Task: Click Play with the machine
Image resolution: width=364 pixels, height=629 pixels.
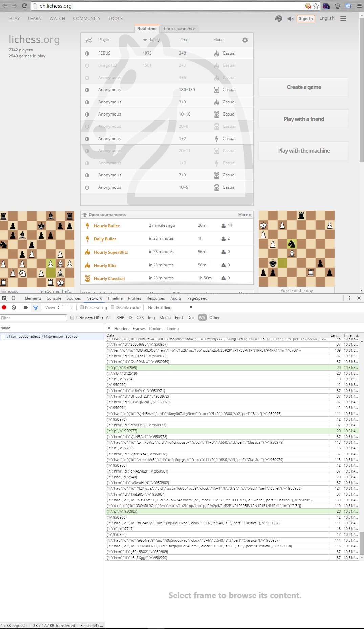Action: 304,151
